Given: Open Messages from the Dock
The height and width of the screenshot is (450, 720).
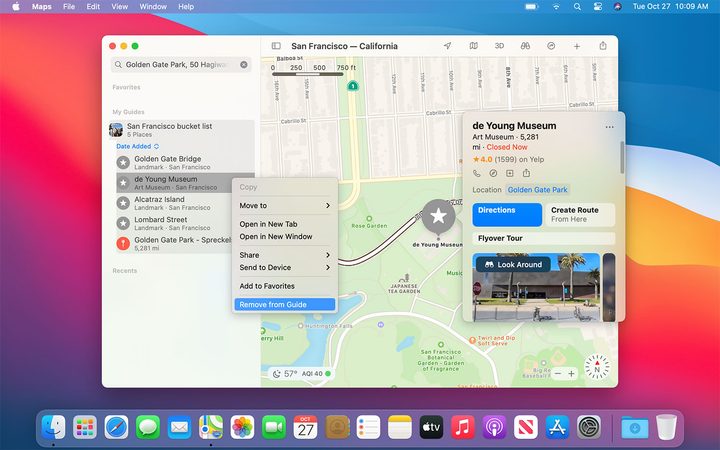Looking at the screenshot, I should [148, 428].
